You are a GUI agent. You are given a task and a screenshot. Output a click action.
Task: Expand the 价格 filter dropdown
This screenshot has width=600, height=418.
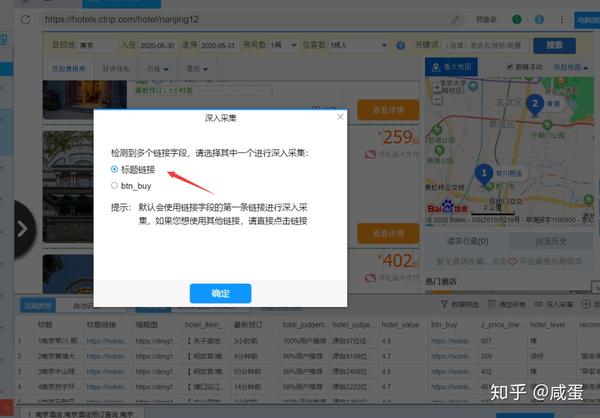(158, 69)
